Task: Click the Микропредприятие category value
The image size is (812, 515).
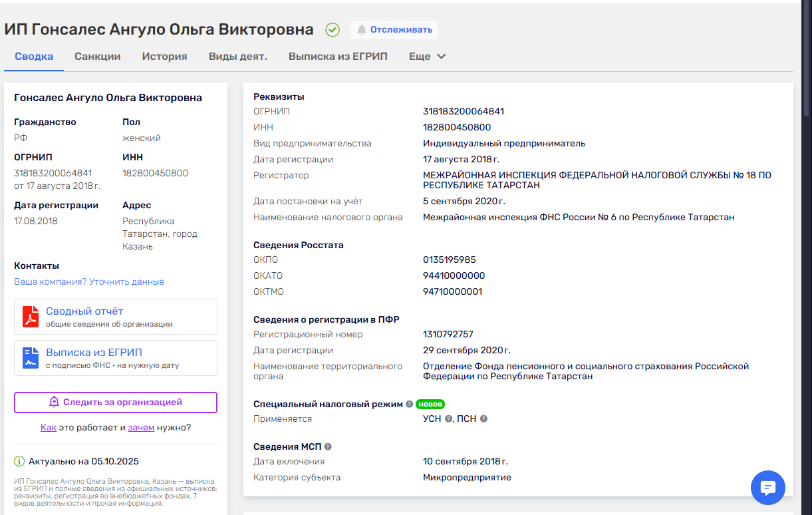Action: pyautogui.click(x=467, y=478)
